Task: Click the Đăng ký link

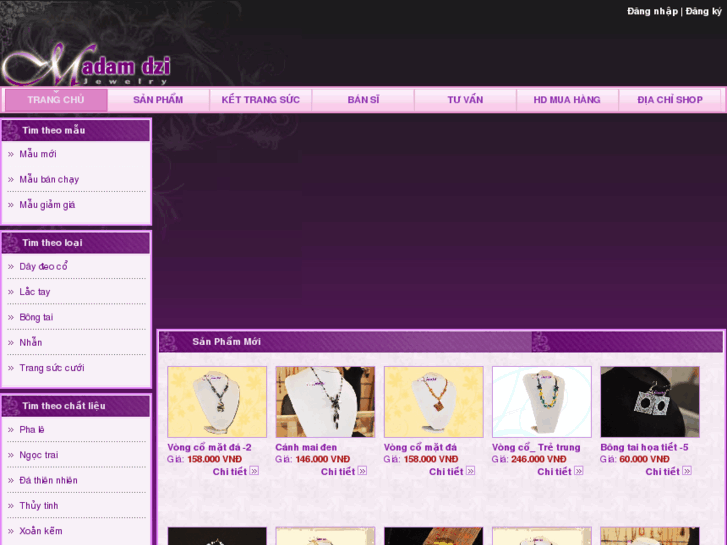Action: pyautogui.click(x=703, y=11)
